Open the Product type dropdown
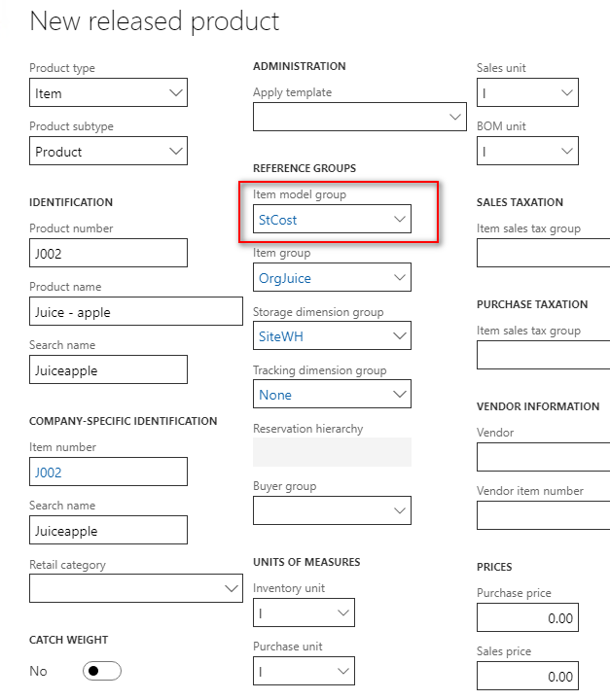Image resolution: width=610 pixels, height=700 pixels. pyautogui.click(x=176, y=93)
